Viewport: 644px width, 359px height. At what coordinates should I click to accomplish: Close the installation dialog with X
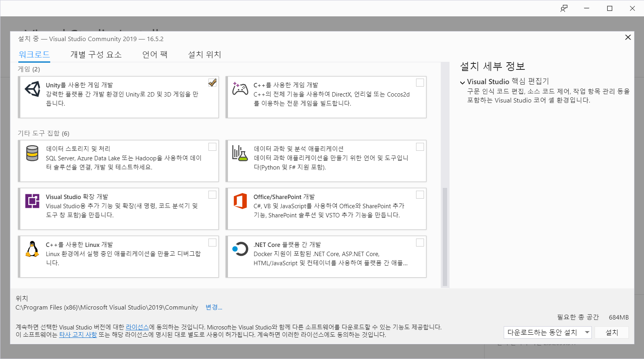(x=628, y=37)
